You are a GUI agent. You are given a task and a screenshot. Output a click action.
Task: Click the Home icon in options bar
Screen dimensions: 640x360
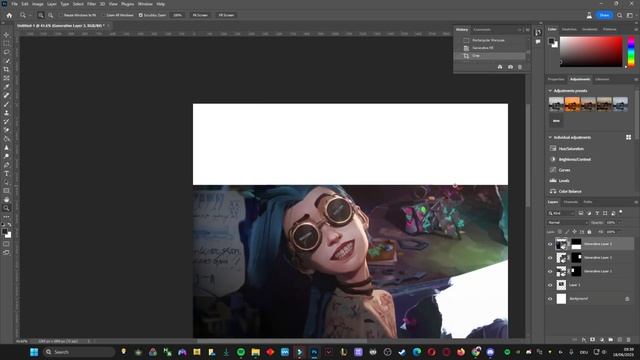pos(9,15)
